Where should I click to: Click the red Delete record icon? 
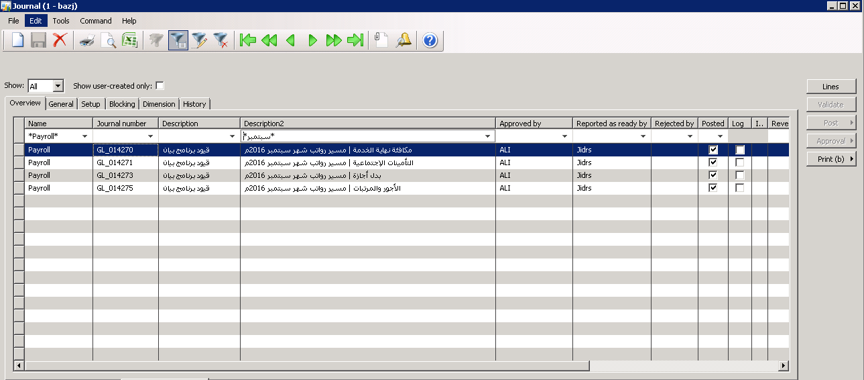[60, 40]
